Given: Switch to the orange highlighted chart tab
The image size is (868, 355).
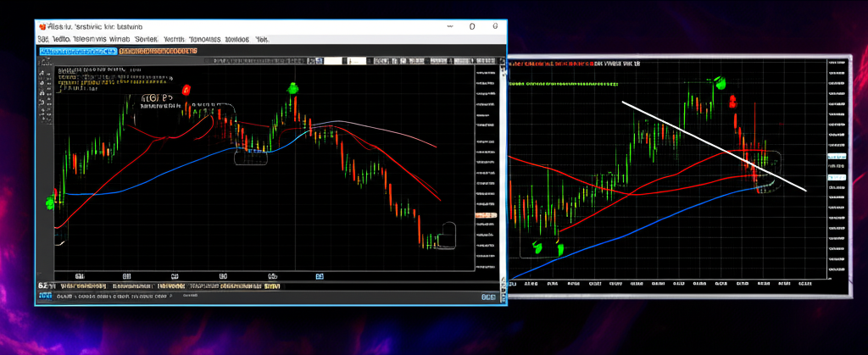Looking at the screenshot, I should coord(157,51).
